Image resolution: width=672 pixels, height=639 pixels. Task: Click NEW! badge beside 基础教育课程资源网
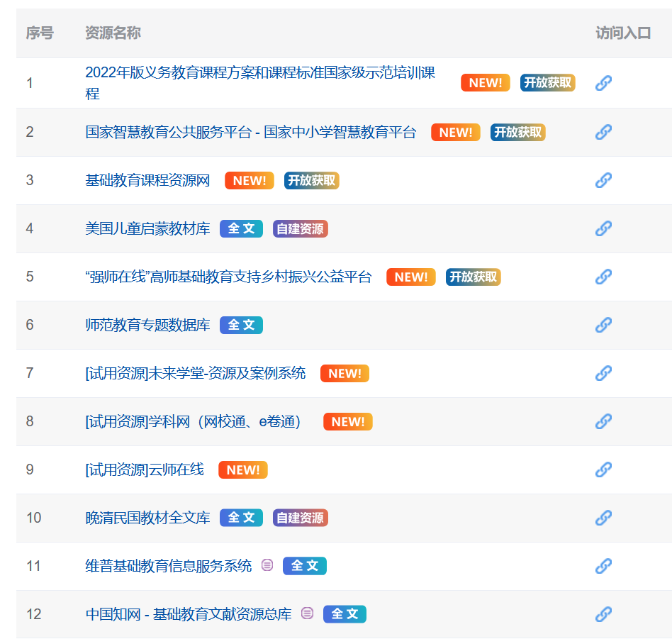[x=250, y=181]
